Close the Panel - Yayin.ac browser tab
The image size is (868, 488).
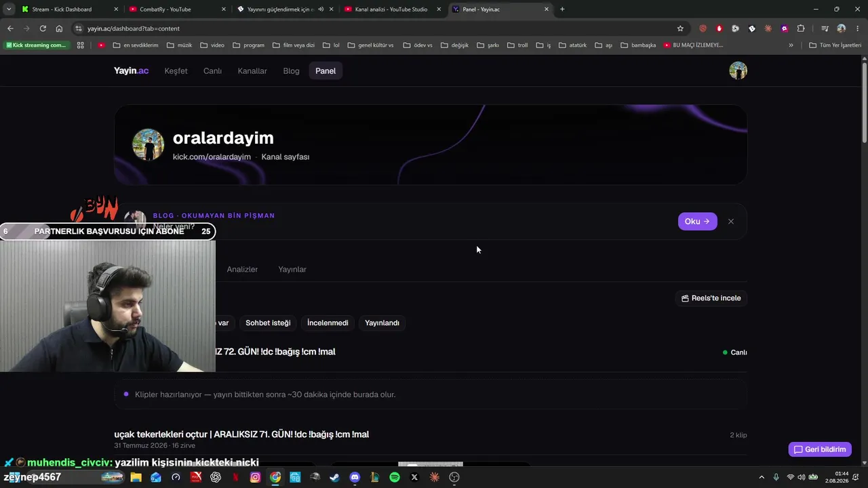click(x=547, y=9)
